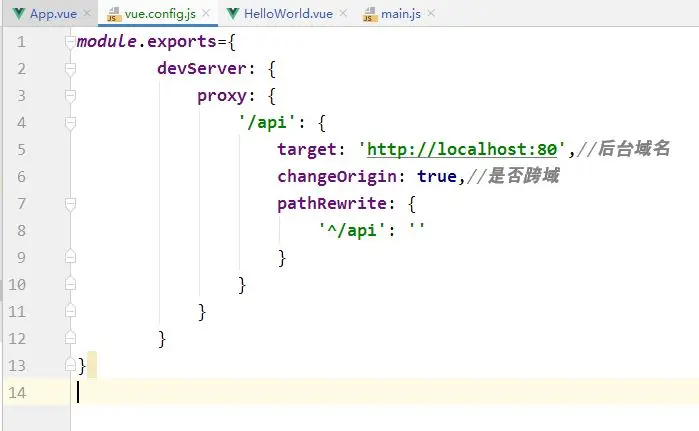The width and height of the screenshot is (699, 431).
Task: Click the 'target' property name
Action: (307, 149)
